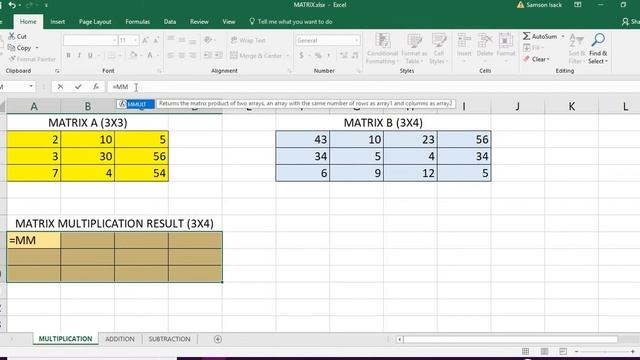Open the General number format dropdown
The height and width of the screenshot is (360, 640).
pyautogui.click(x=356, y=40)
